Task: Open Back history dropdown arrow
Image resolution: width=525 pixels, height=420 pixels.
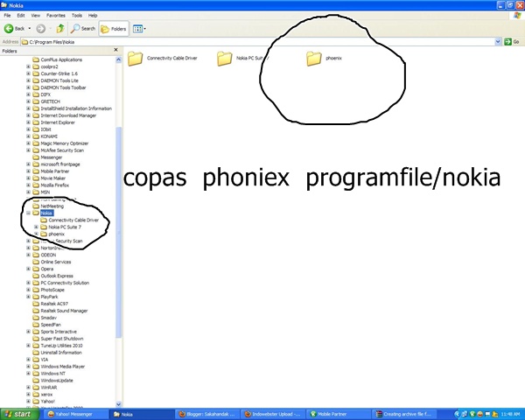Action: point(30,29)
